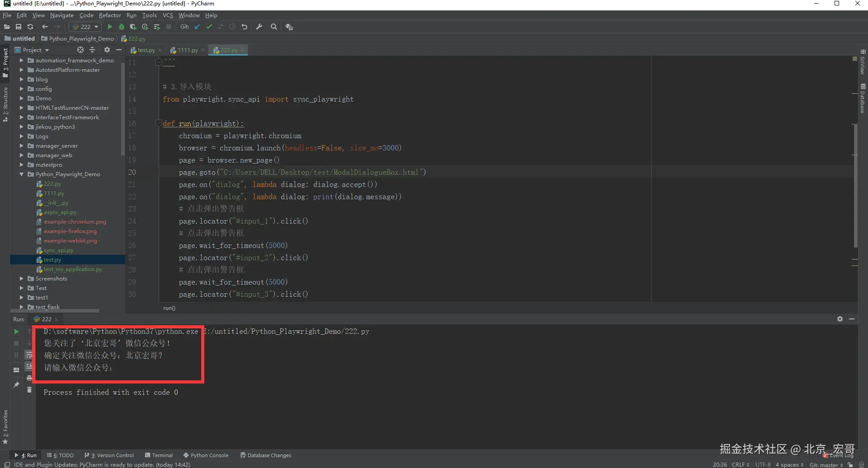
Task: Click the editor vertical scrollbar
Action: click(855, 185)
